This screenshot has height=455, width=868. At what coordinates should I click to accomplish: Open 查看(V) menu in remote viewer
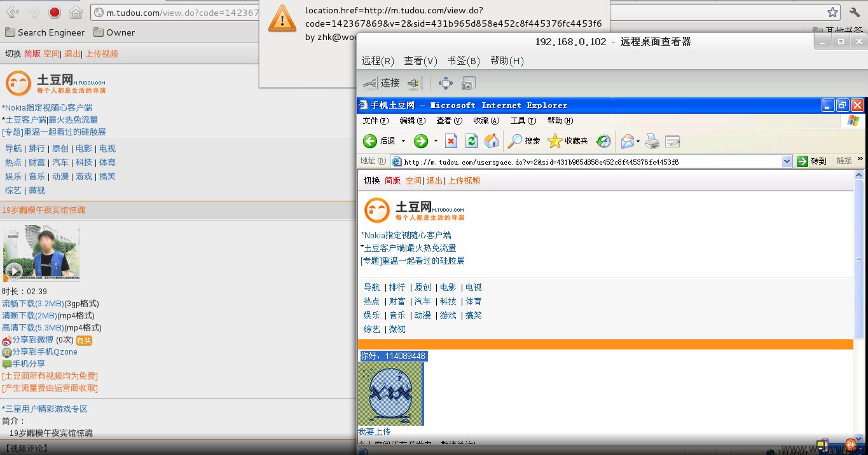[420, 61]
